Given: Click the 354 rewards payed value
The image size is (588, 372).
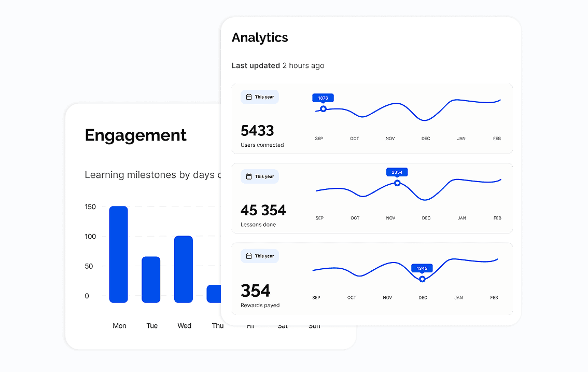Looking at the screenshot, I should (x=256, y=291).
